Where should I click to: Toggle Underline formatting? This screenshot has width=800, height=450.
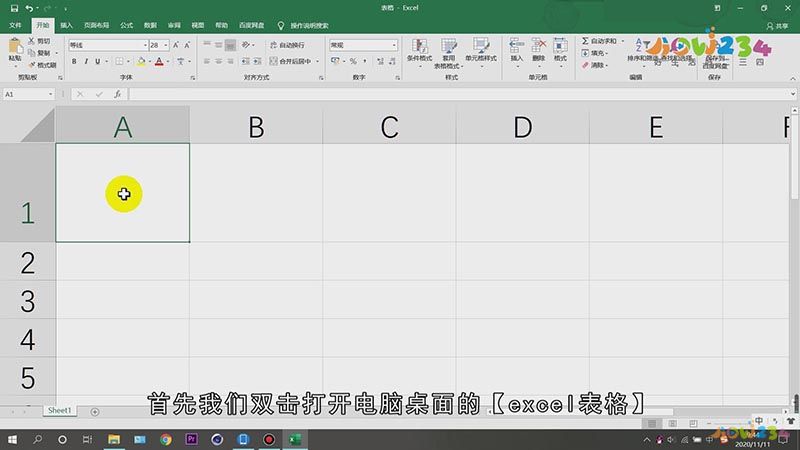(x=97, y=61)
